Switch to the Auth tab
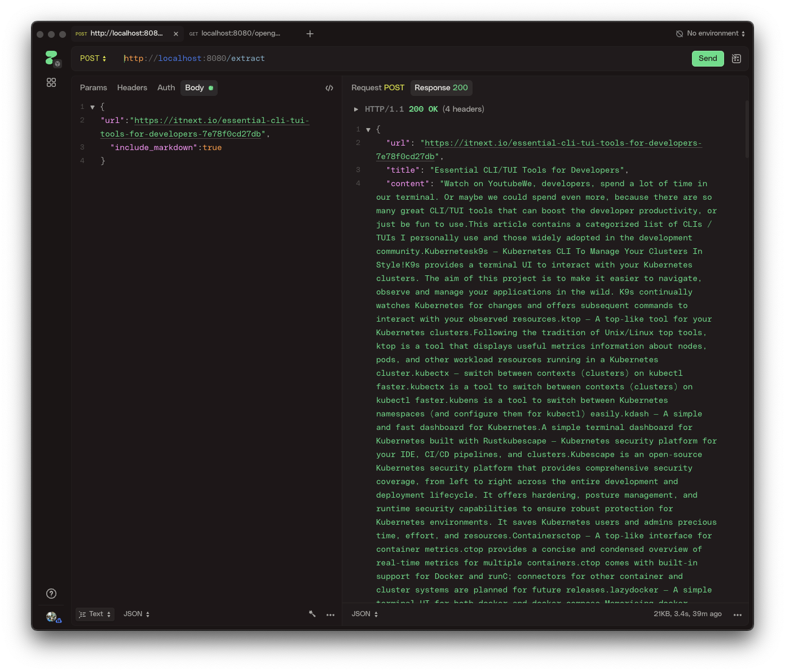This screenshot has width=785, height=672. point(166,88)
